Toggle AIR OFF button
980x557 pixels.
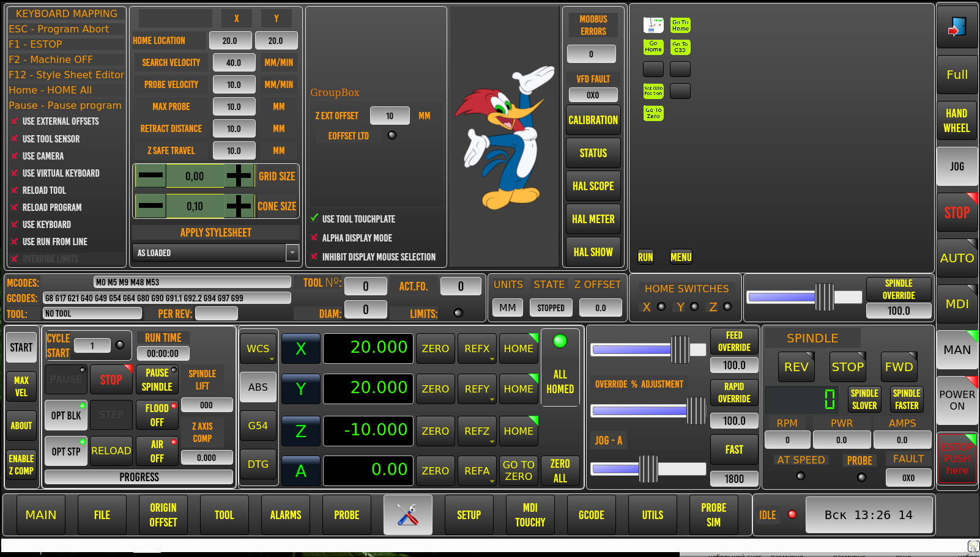157,451
